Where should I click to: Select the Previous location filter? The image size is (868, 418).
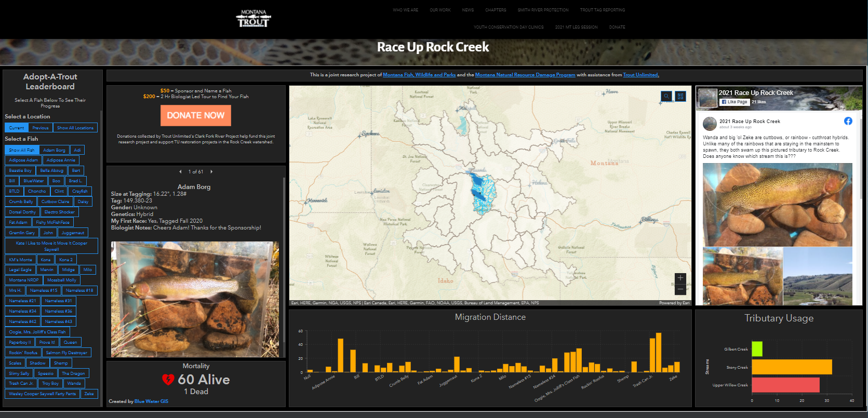41,128
